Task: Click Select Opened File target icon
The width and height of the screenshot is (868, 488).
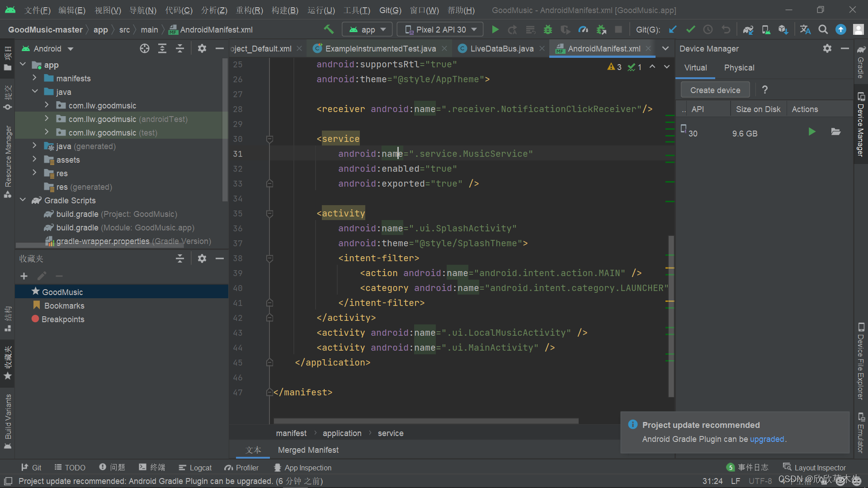Action: click(x=144, y=49)
